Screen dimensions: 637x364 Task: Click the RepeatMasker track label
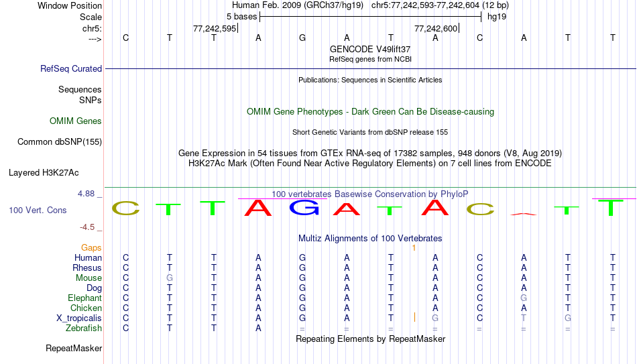tap(74, 348)
